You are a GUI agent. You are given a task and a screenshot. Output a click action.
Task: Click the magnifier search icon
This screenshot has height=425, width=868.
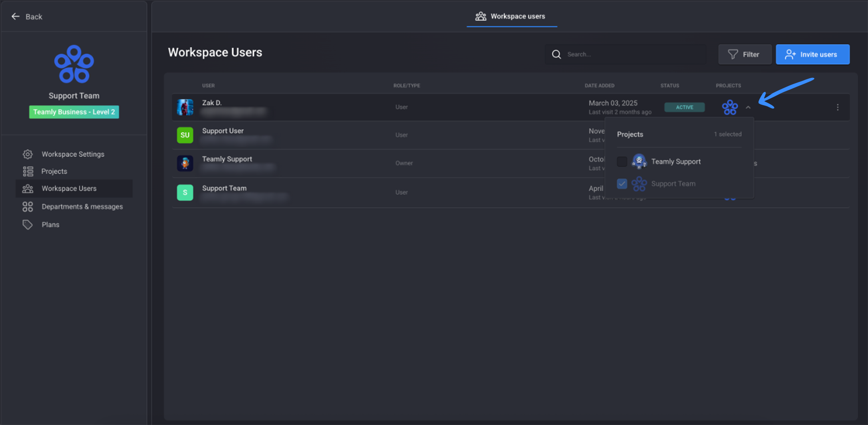click(x=556, y=54)
